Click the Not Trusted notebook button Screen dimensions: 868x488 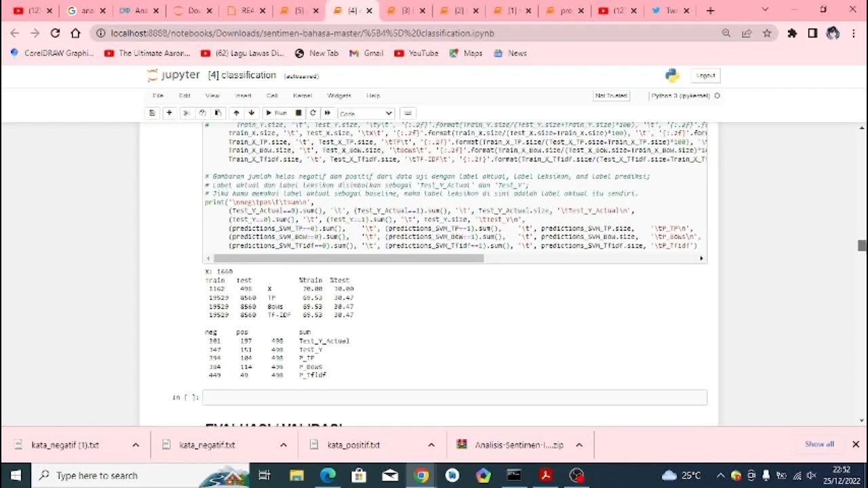(611, 96)
